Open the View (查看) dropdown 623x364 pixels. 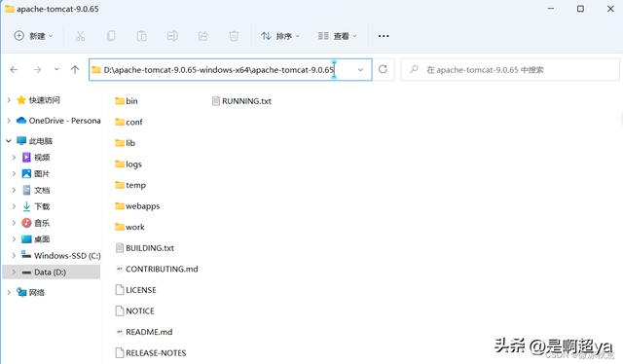coord(338,36)
